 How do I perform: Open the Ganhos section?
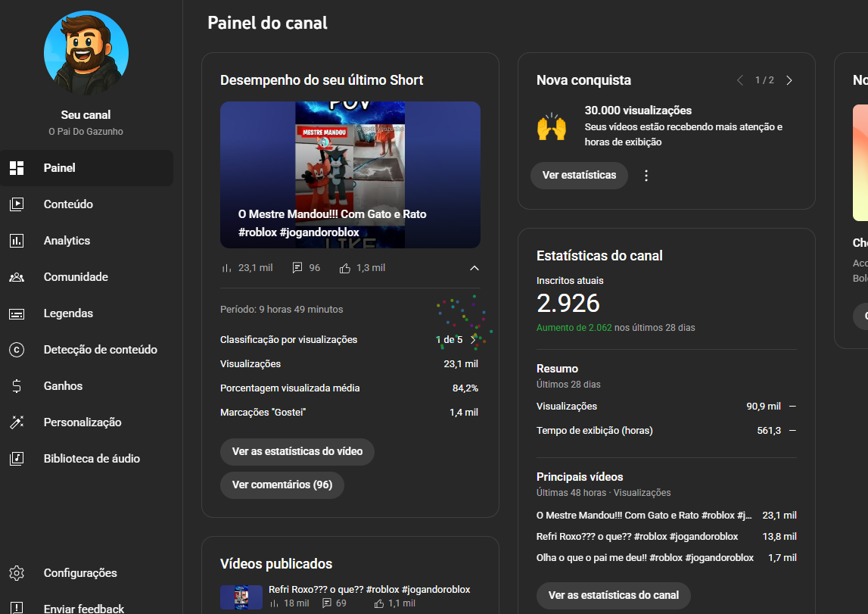(86, 386)
